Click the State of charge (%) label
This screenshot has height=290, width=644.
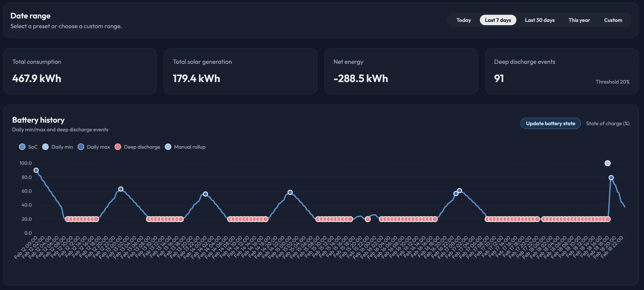point(608,123)
